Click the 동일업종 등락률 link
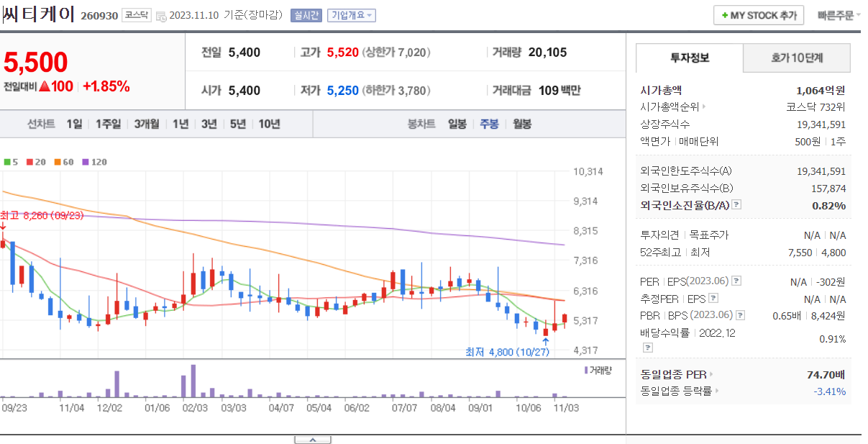Viewport: 868px width, 444px height. (676, 391)
